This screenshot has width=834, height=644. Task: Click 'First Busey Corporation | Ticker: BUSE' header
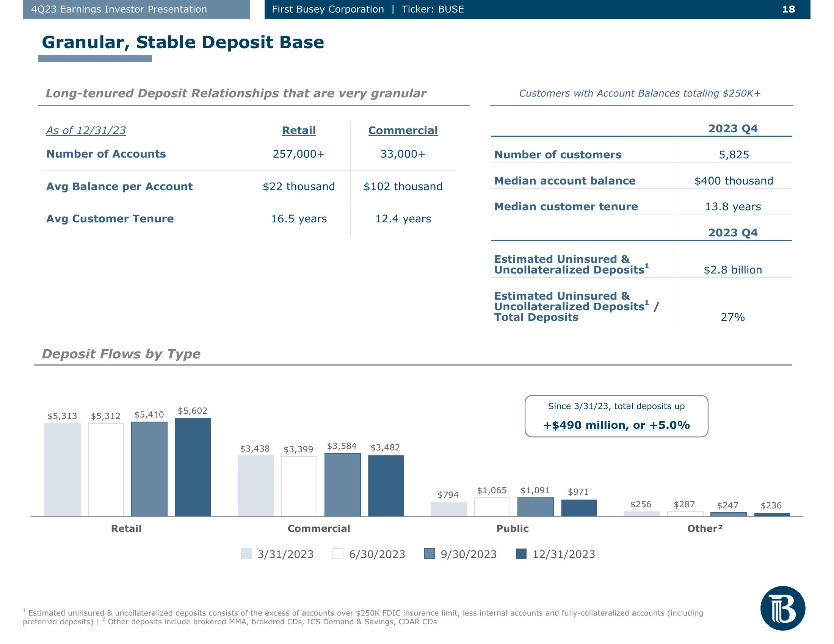click(x=368, y=9)
